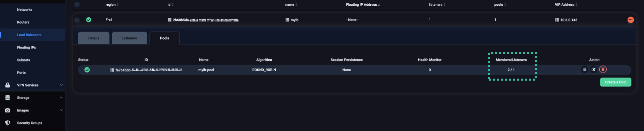Click the Members/Listeners column header
The height and width of the screenshot is (131, 644).
click(x=511, y=60)
